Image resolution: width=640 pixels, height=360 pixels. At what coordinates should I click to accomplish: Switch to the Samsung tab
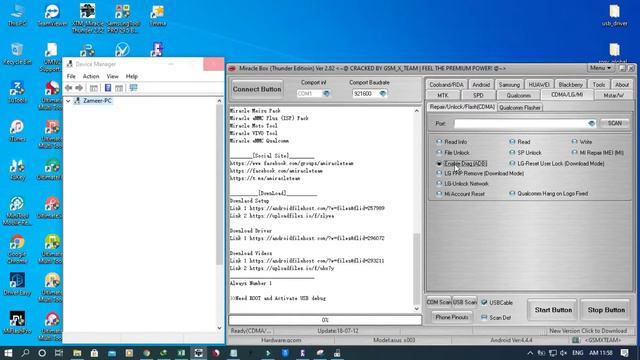tap(509, 84)
